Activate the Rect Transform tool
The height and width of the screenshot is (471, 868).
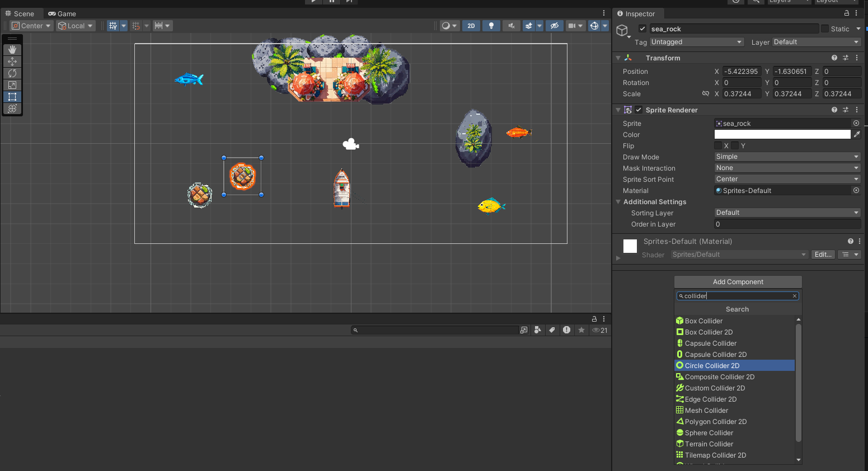[x=12, y=96]
